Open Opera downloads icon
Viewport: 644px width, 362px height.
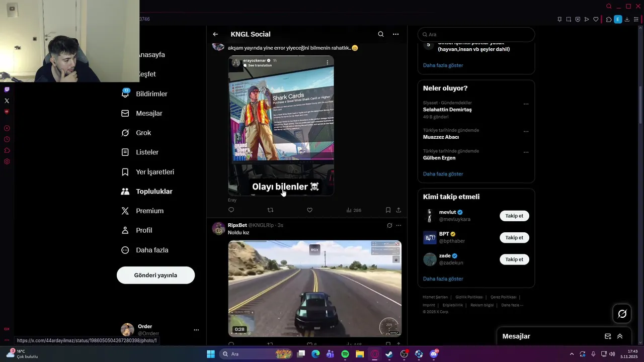[x=627, y=19]
